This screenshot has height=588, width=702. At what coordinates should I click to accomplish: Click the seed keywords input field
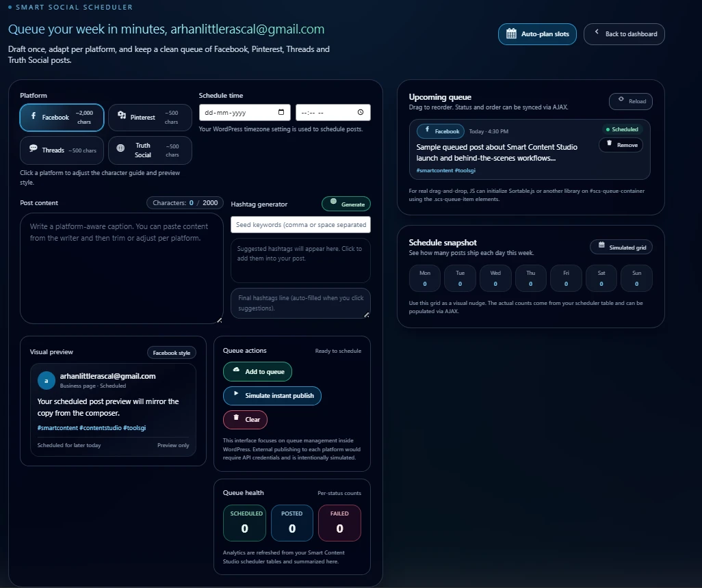[x=300, y=224]
